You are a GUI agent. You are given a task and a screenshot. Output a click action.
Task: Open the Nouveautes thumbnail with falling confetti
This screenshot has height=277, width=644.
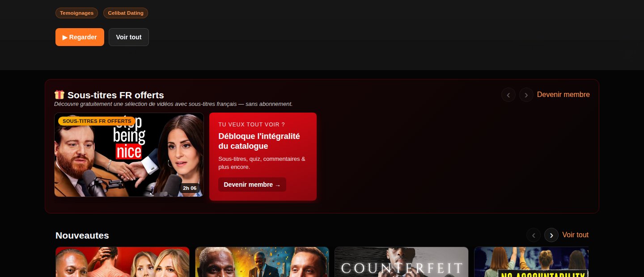pyautogui.click(x=262, y=262)
